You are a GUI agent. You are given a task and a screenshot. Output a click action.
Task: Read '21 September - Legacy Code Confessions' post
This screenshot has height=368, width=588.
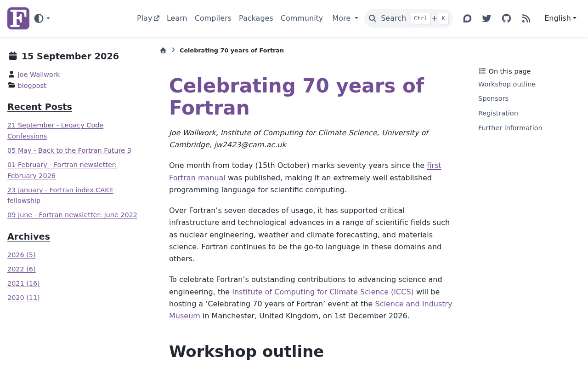[x=55, y=131]
